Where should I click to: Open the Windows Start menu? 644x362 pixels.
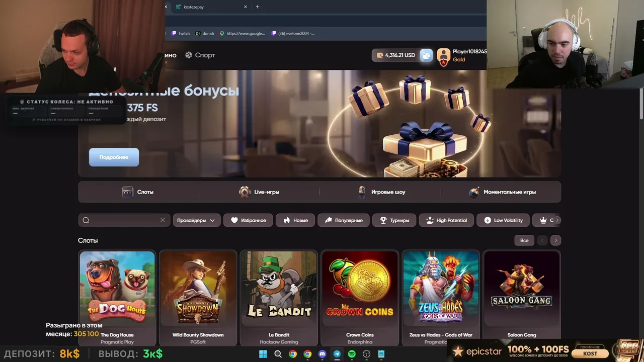click(263, 354)
